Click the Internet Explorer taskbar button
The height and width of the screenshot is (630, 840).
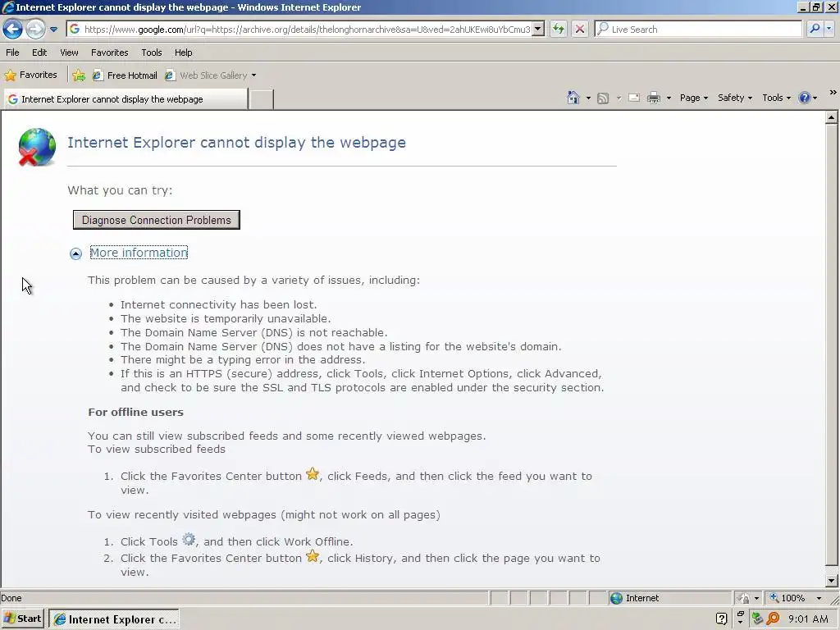[114, 619]
